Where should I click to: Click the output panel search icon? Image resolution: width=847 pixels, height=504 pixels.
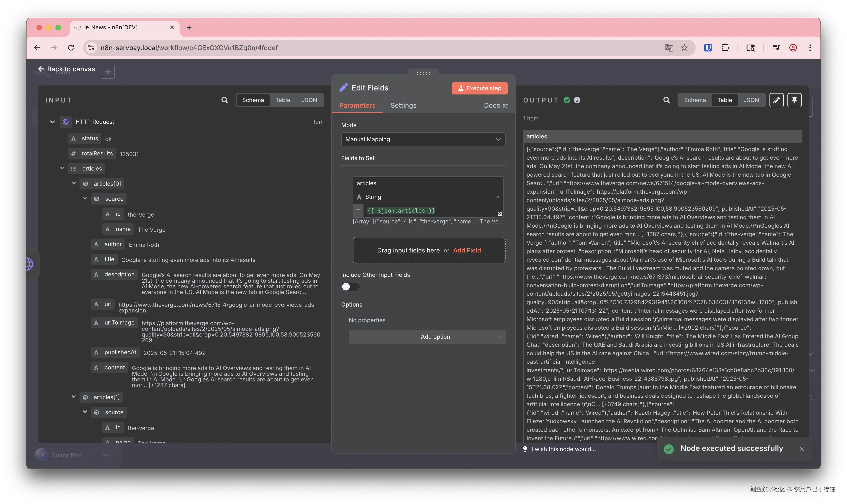tap(667, 100)
